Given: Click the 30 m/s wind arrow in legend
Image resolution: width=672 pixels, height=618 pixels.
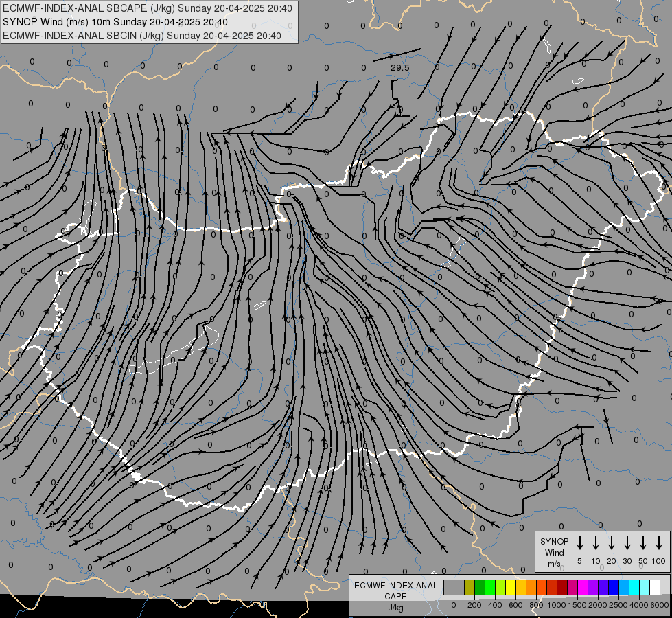Looking at the screenshot, I should click(627, 543).
